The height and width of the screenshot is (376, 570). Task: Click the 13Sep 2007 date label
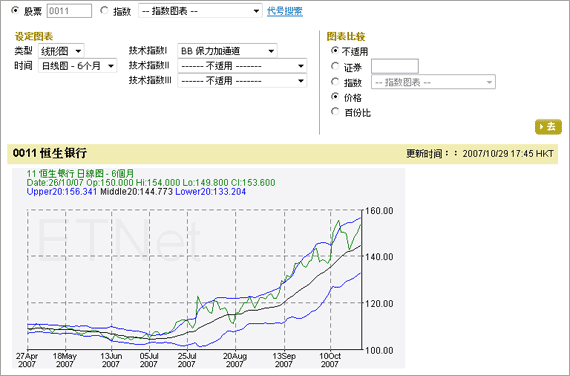pos(284,360)
